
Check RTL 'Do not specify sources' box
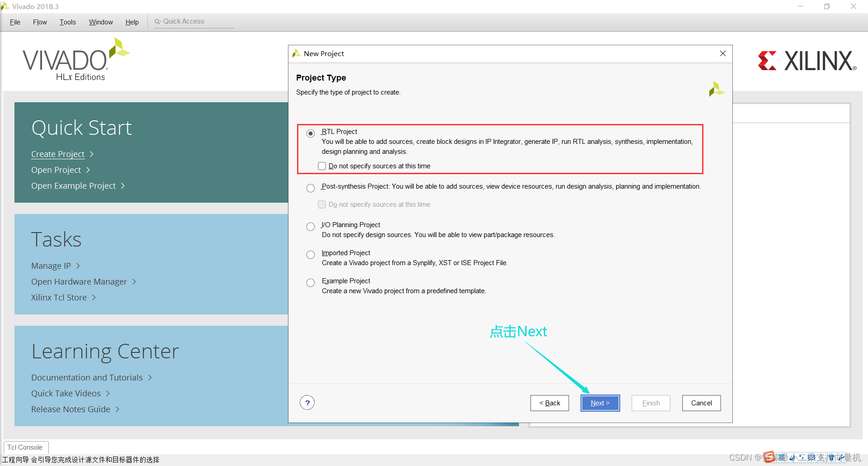[322, 166]
